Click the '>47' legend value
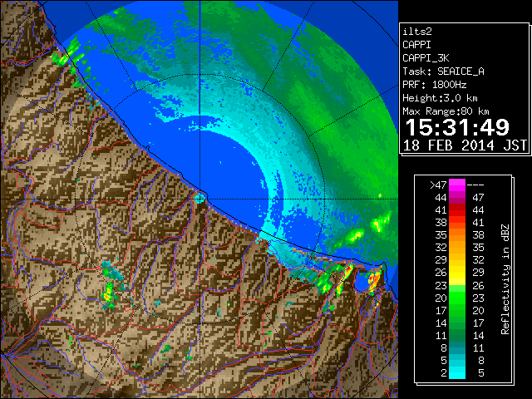 coord(438,185)
